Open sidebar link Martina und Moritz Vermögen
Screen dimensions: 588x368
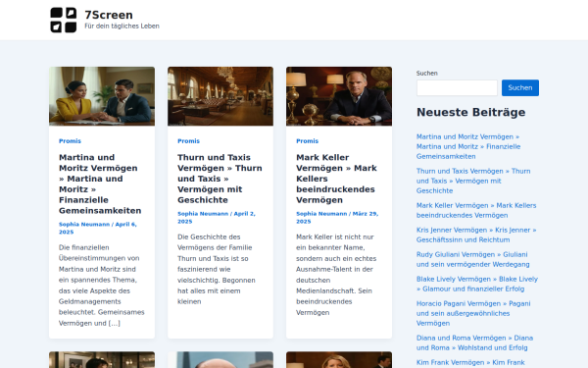pos(468,146)
